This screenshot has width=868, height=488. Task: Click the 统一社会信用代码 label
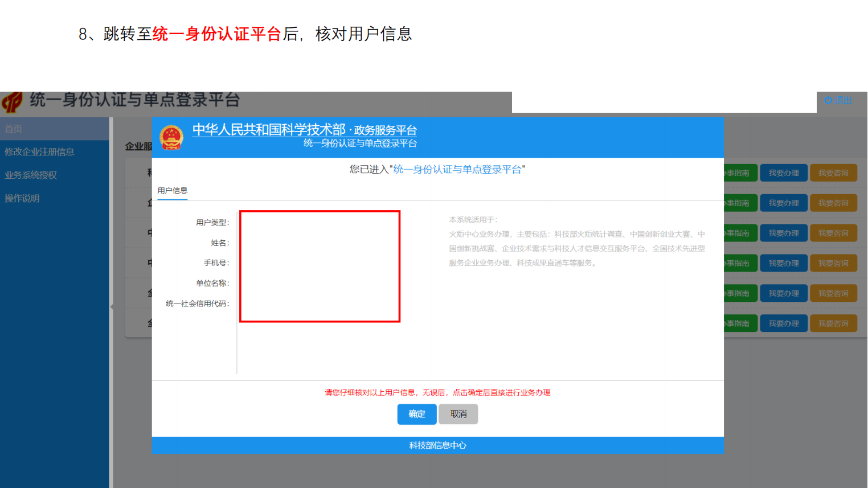click(198, 304)
